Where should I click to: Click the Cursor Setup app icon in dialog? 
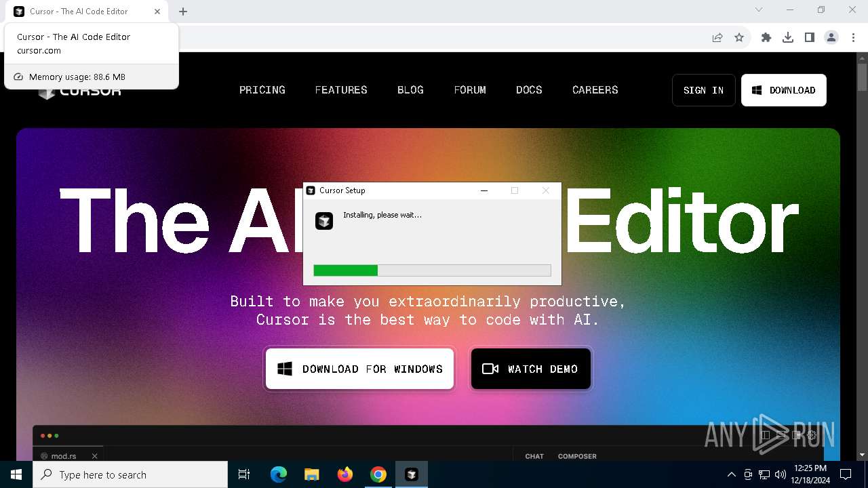tap(324, 220)
